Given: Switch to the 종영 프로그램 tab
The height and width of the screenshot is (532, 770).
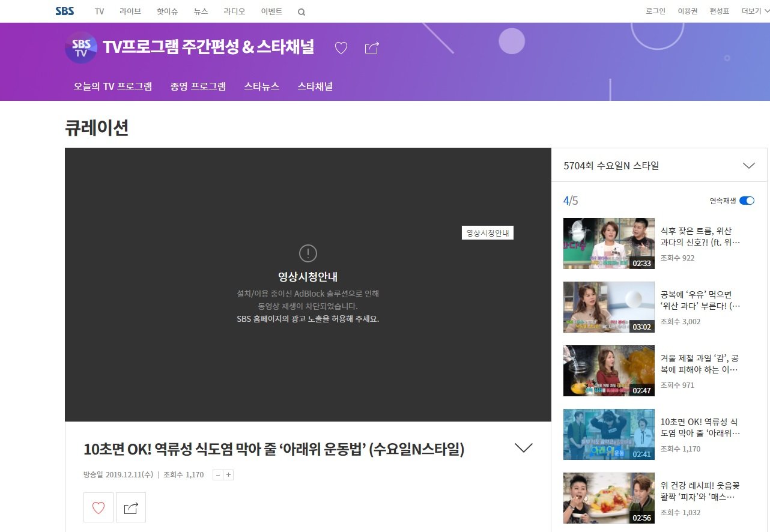Looking at the screenshot, I should 198,86.
